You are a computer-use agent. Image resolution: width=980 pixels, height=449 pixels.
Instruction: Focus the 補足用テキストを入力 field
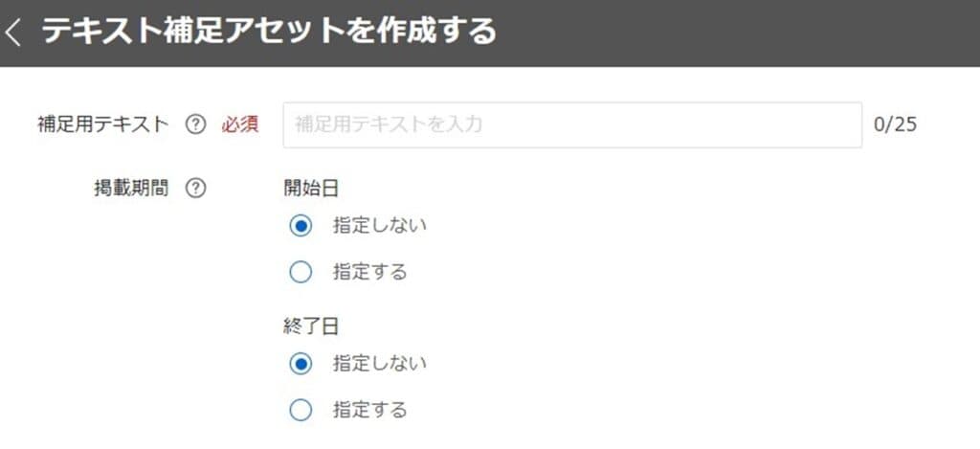572,125
